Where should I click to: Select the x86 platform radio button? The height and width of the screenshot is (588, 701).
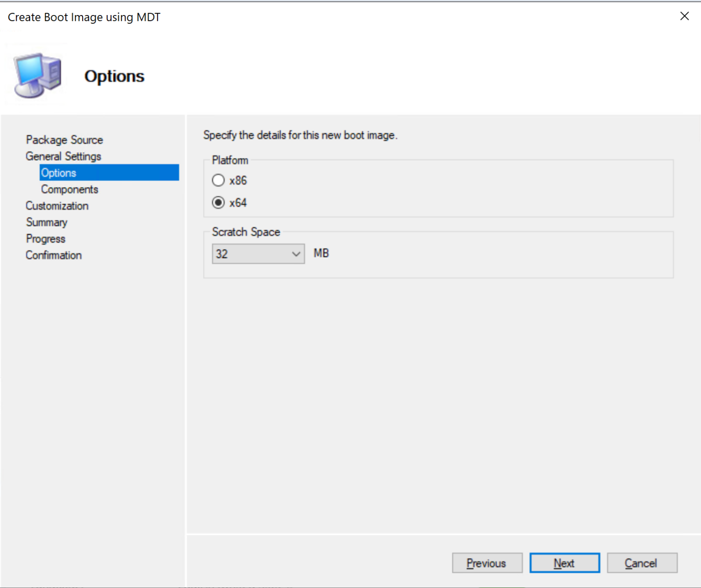[218, 180]
